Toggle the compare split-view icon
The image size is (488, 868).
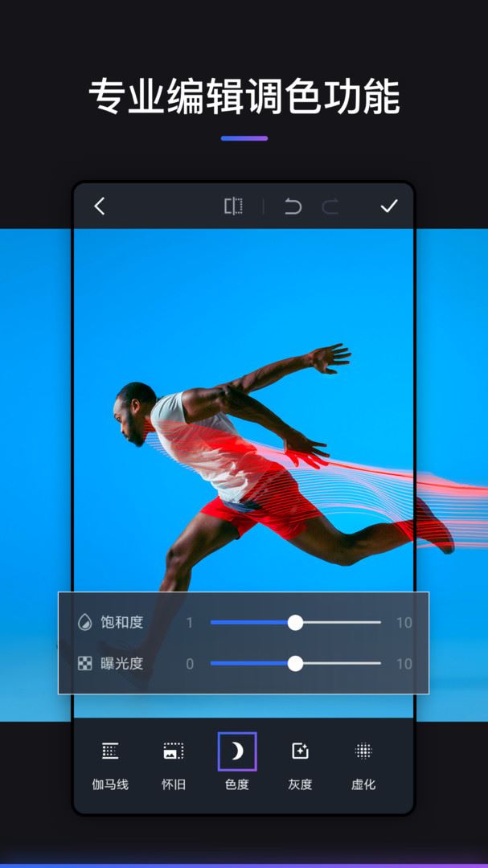pos(233,207)
